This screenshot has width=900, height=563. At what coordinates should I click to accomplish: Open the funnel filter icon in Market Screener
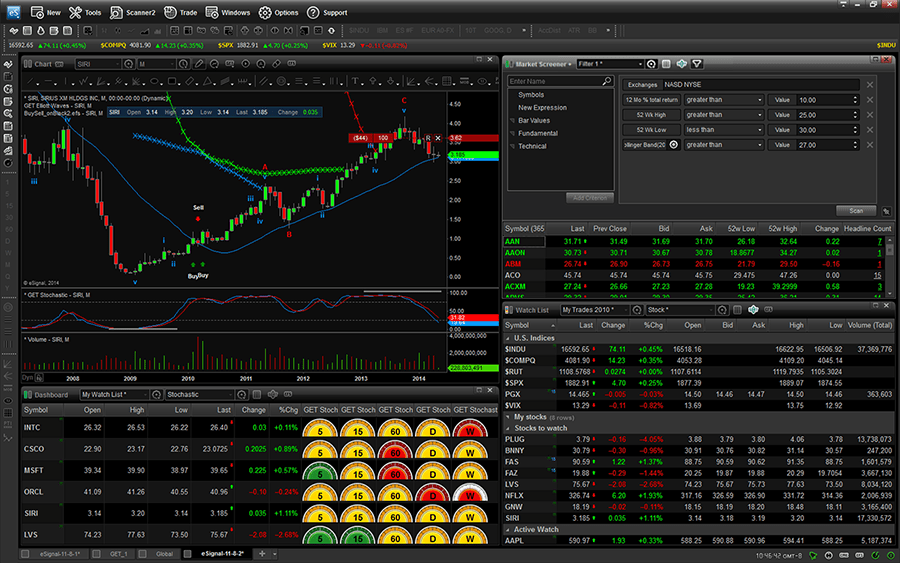(697, 64)
